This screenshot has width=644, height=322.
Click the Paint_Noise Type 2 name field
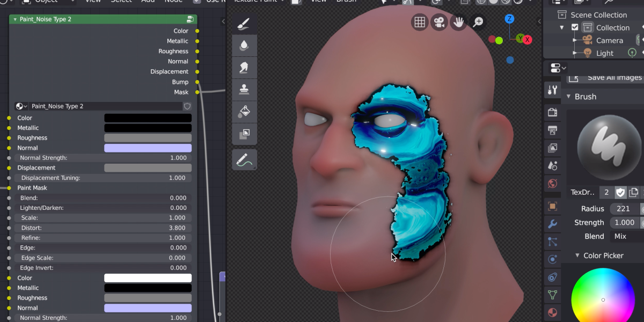coord(106,106)
